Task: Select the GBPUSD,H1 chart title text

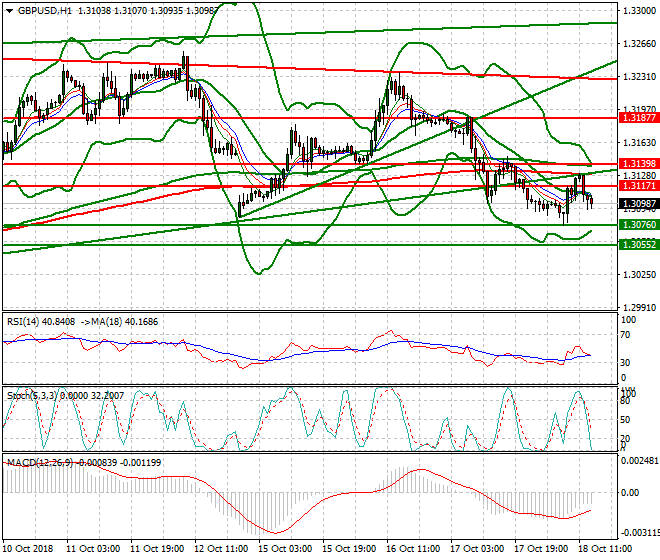Action: pyautogui.click(x=45, y=11)
